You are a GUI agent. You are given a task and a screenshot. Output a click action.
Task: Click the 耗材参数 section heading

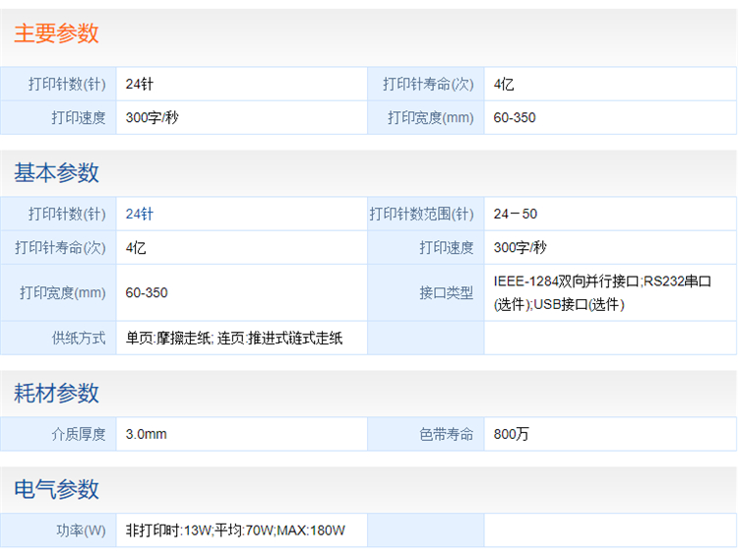click(x=56, y=394)
